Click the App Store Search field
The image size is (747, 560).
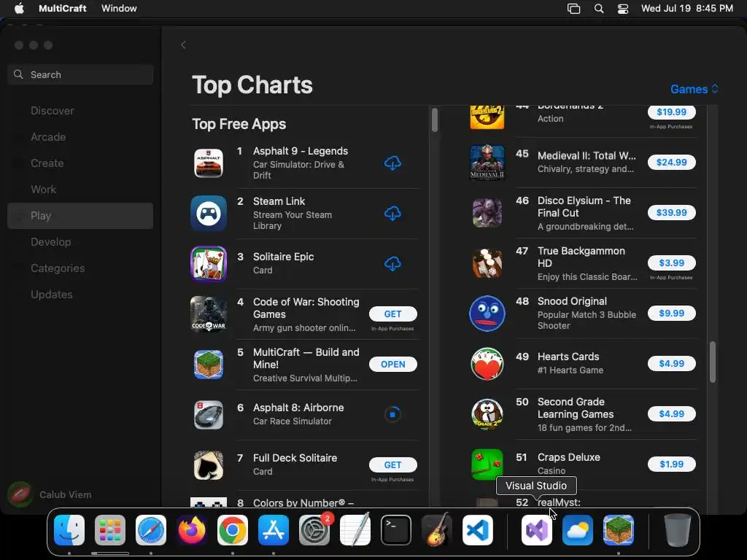coord(80,74)
